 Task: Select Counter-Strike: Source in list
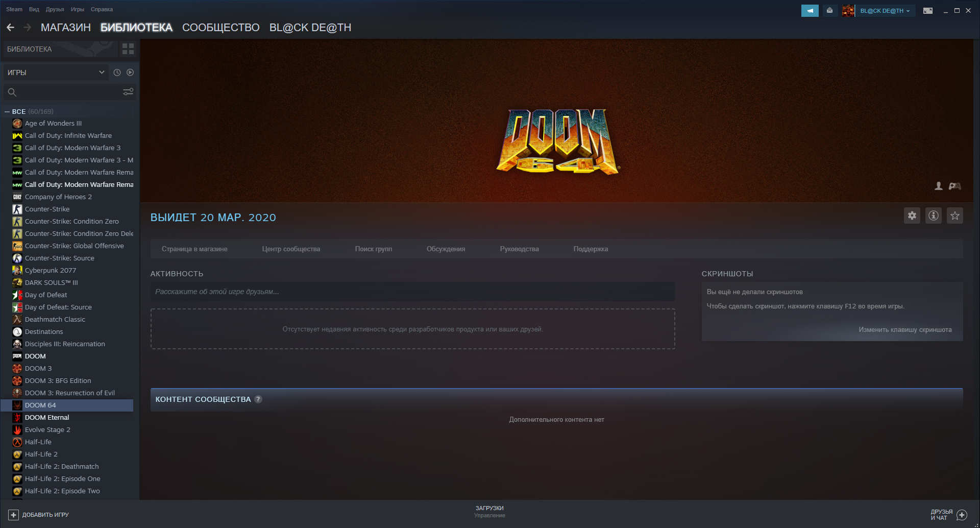coord(67,258)
